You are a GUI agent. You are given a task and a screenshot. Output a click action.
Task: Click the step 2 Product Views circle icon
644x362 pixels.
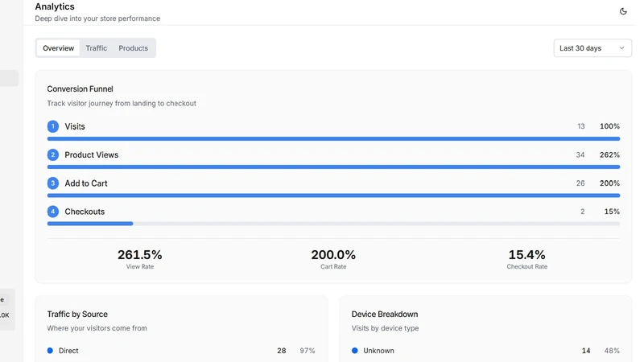[x=52, y=154]
